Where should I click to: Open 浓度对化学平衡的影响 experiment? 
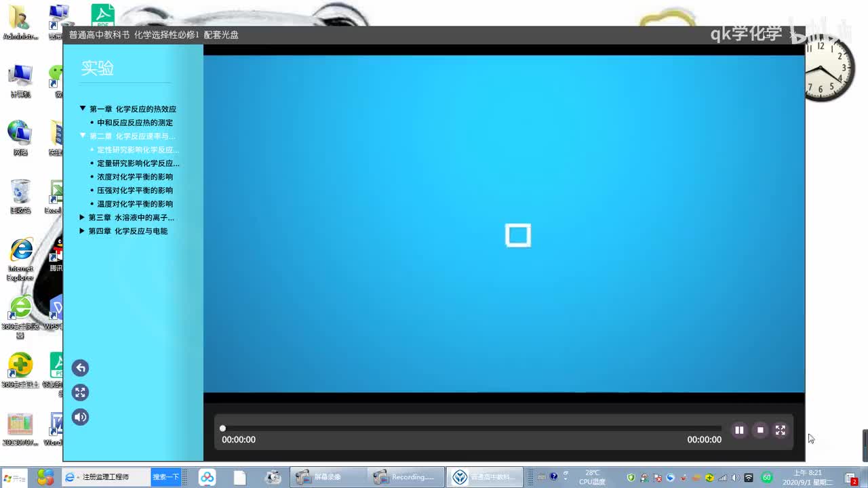[x=135, y=177]
